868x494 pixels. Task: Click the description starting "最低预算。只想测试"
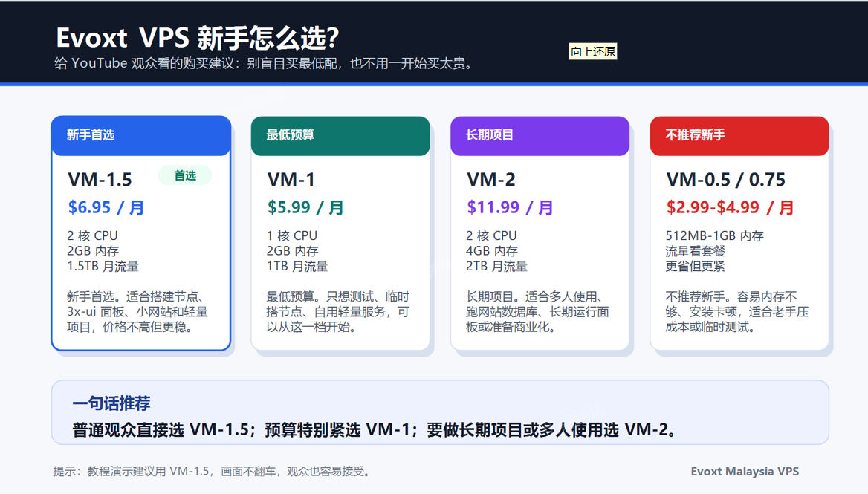tap(337, 312)
